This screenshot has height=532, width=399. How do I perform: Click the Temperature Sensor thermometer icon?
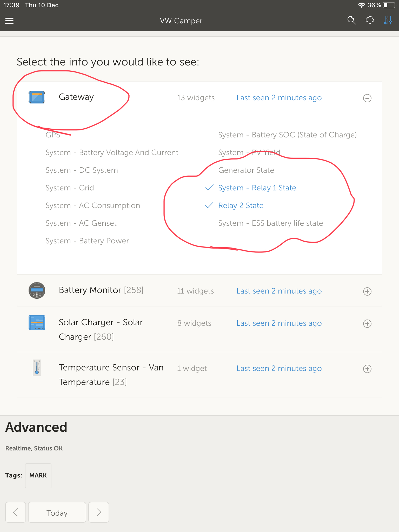coord(37,368)
